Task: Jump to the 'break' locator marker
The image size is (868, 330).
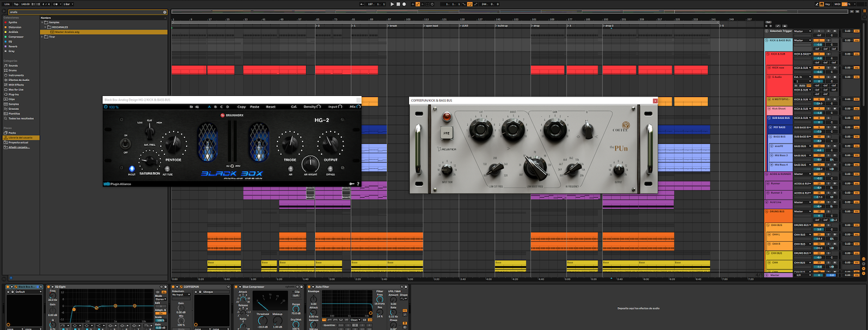Action: click(393, 26)
